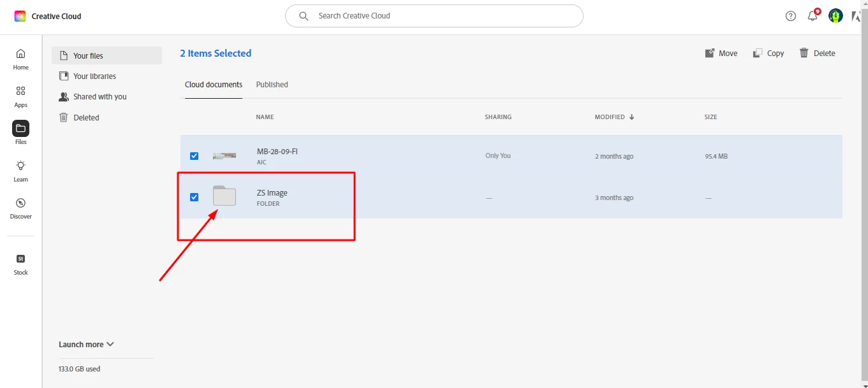Sort by Modified column arrow

pos(632,117)
